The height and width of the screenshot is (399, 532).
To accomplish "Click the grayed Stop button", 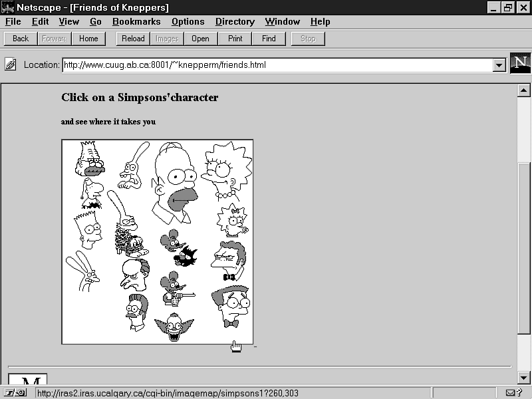I will point(308,39).
